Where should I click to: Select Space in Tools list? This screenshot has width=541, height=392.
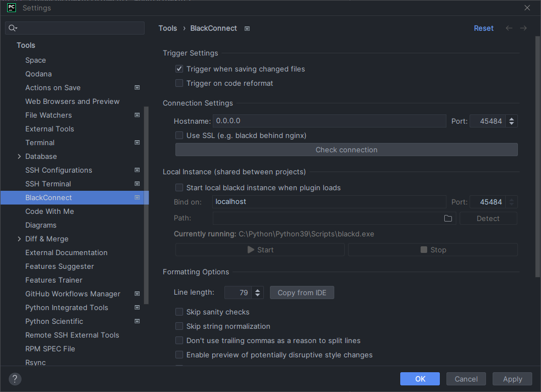tap(36, 60)
